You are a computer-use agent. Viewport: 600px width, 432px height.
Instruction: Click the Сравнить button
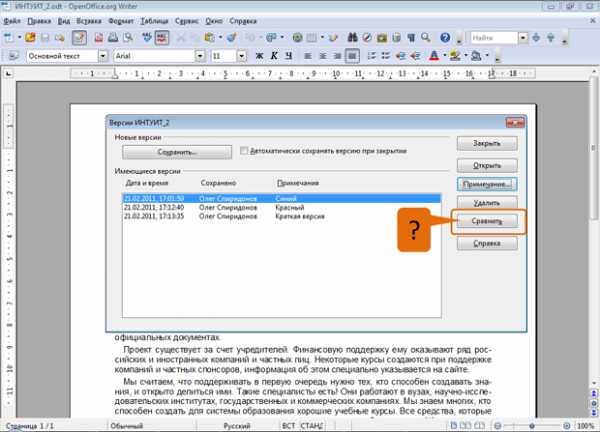coord(487,221)
